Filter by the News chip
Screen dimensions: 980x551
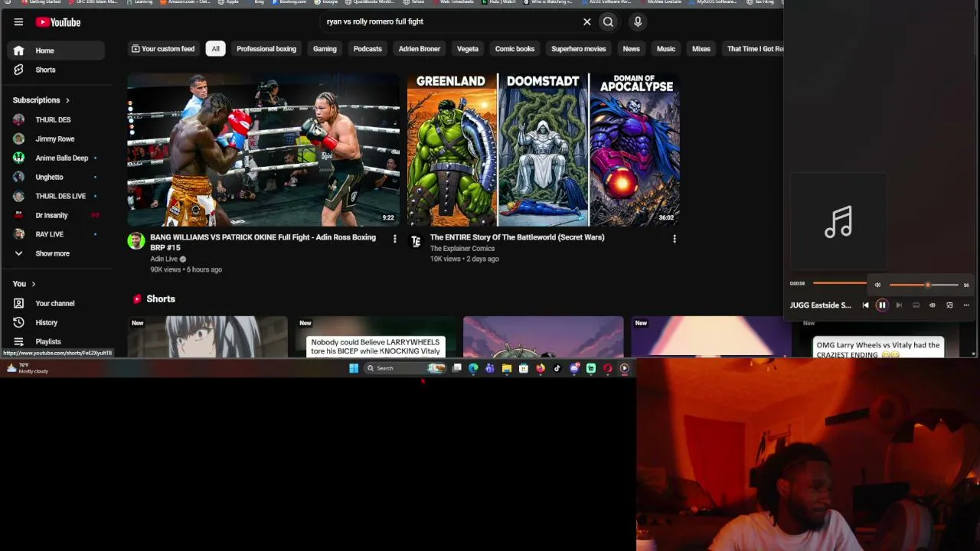[631, 49]
